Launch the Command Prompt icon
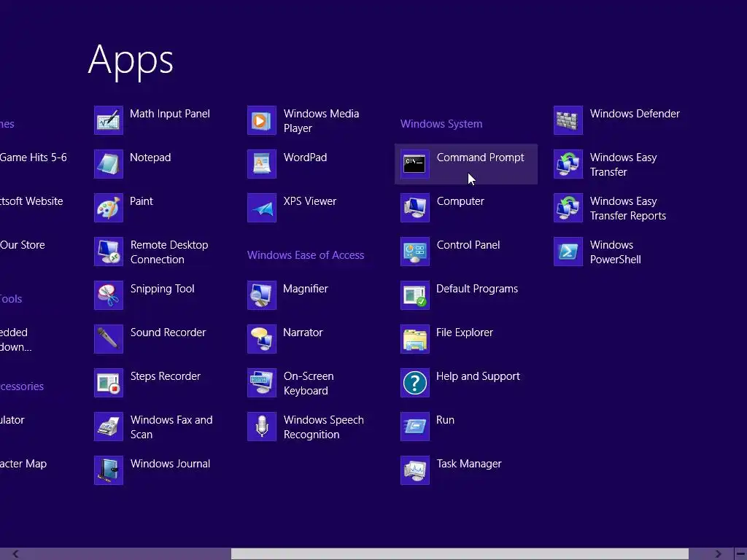This screenshot has height=560, width=747. 415,164
